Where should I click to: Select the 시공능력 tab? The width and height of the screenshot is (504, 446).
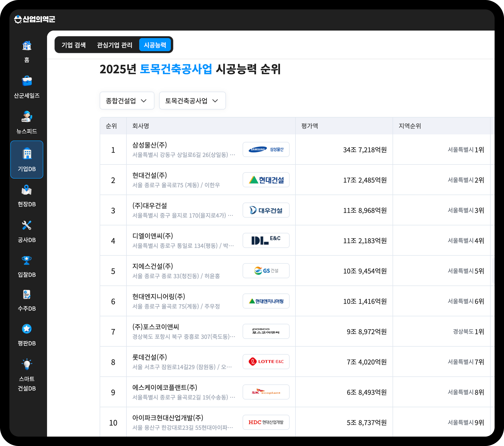coord(155,45)
